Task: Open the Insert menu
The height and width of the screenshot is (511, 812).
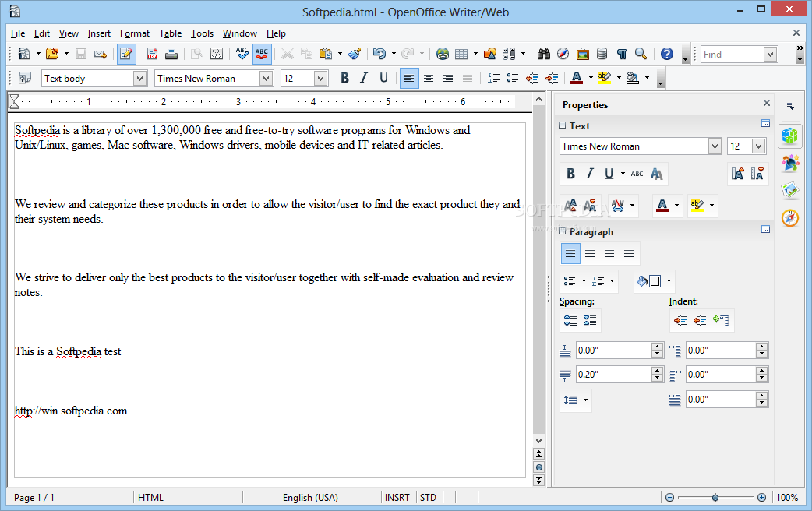Action: 99,33
